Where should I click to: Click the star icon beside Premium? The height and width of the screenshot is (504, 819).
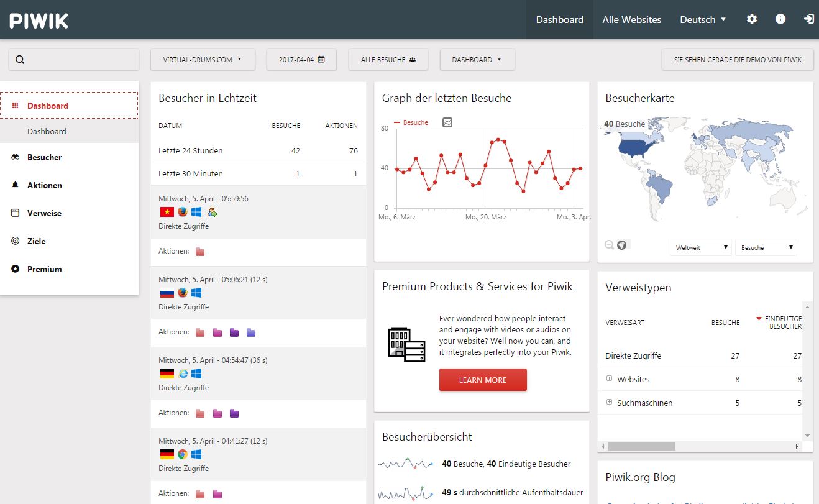point(16,269)
